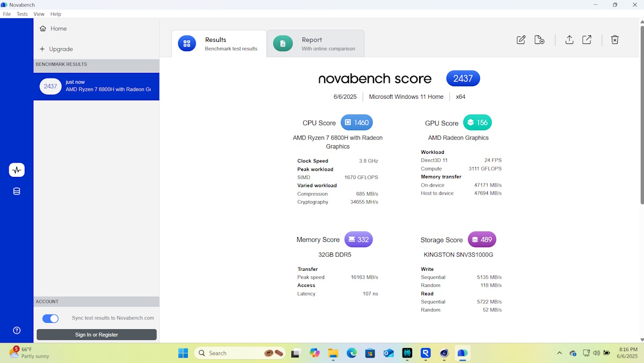Image resolution: width=644 pixels, height=363 pixels.
Task: Click the '6/6/2025' result date text
Action: point(345,97)
